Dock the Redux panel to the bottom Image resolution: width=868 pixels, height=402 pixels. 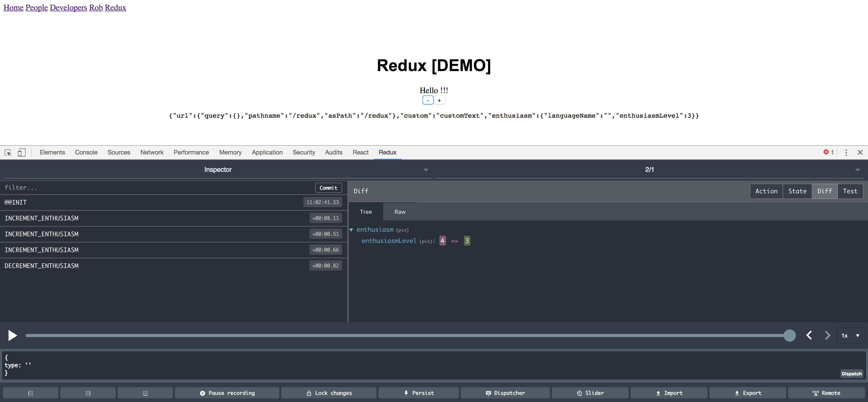[x=145, y=393]
